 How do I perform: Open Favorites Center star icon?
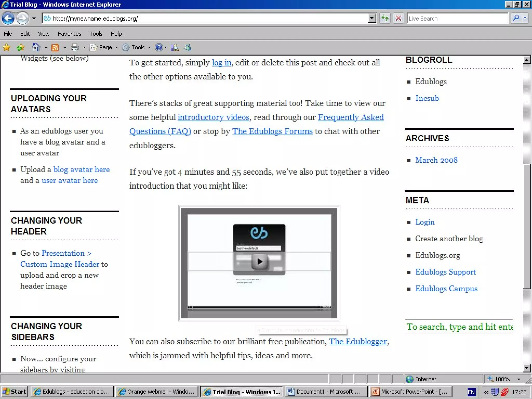pos(6,47)
